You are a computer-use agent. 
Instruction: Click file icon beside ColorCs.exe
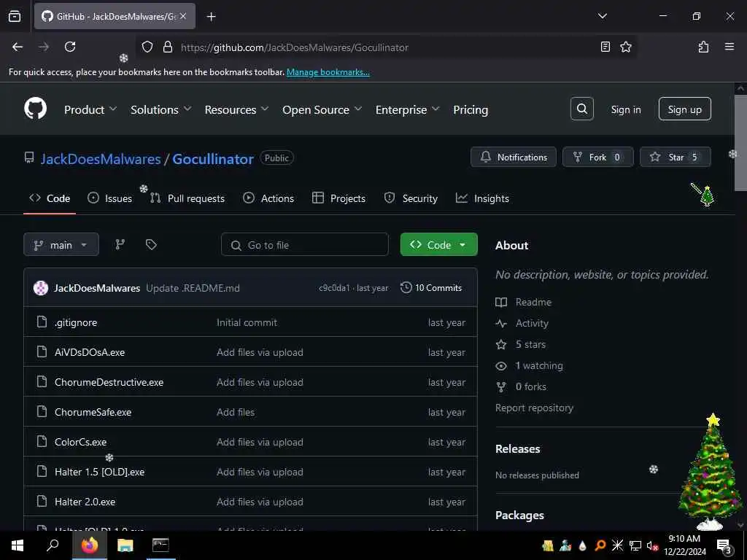(42, 441)
